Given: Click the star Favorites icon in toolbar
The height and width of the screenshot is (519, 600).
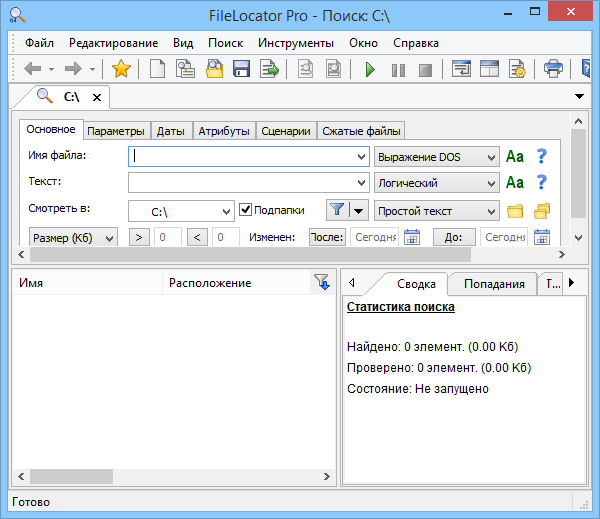Looking at the screenshot, I should [121, 69].
